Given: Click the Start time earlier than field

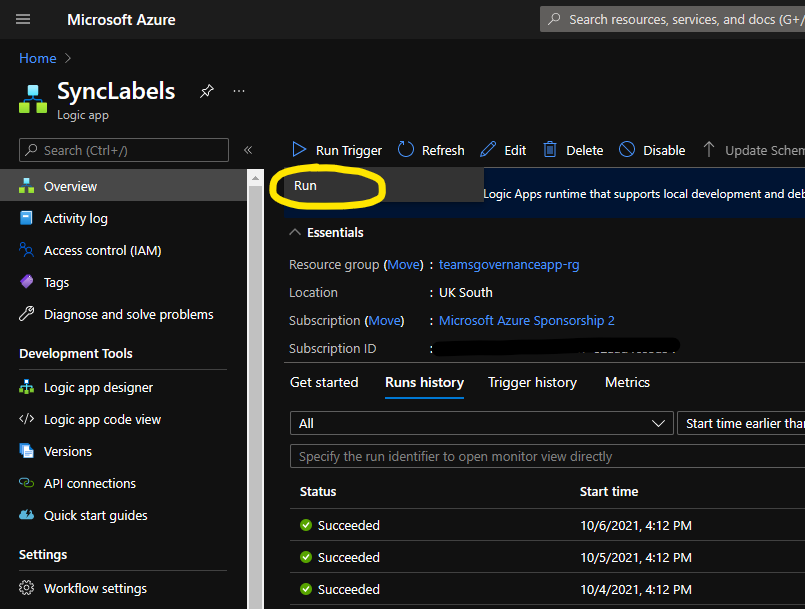Looking at the screenshot, I should tap(741, 424).
